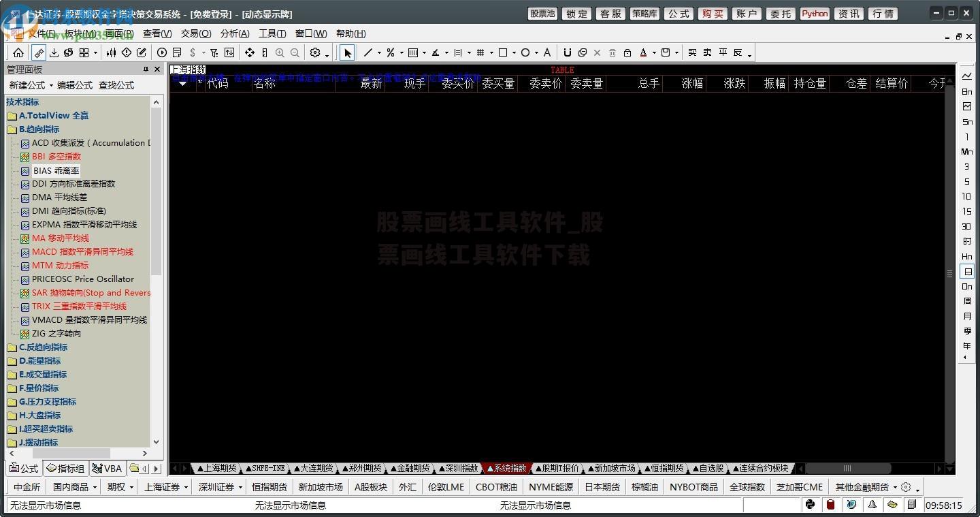Select MACD 指数平滑异同平均线 indicator

[x=82, y=252]
